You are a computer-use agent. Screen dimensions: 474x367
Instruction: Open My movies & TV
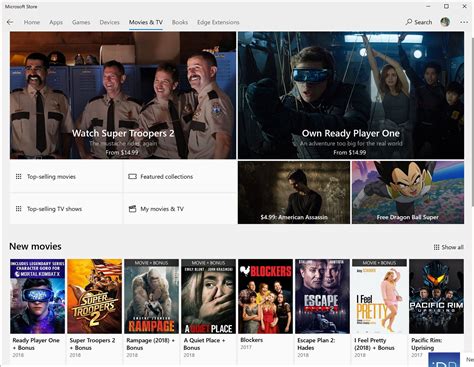click(x=180, y=209)
